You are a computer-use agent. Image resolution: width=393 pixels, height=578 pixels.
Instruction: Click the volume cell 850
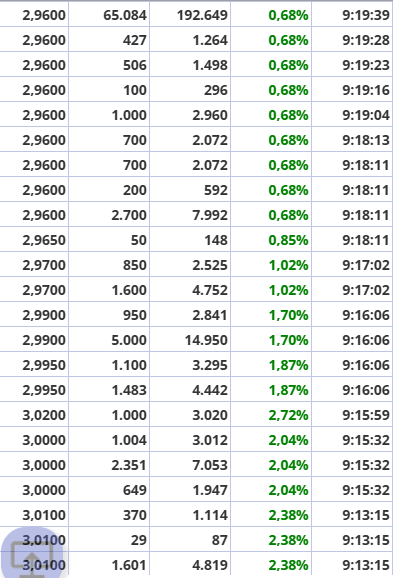point(109,265)
